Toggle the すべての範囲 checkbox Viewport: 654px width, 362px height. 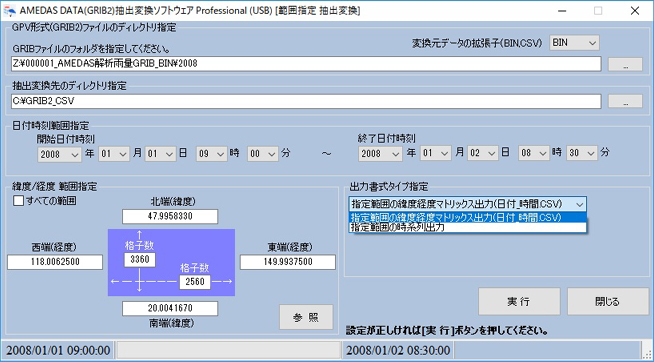[19, 201]
